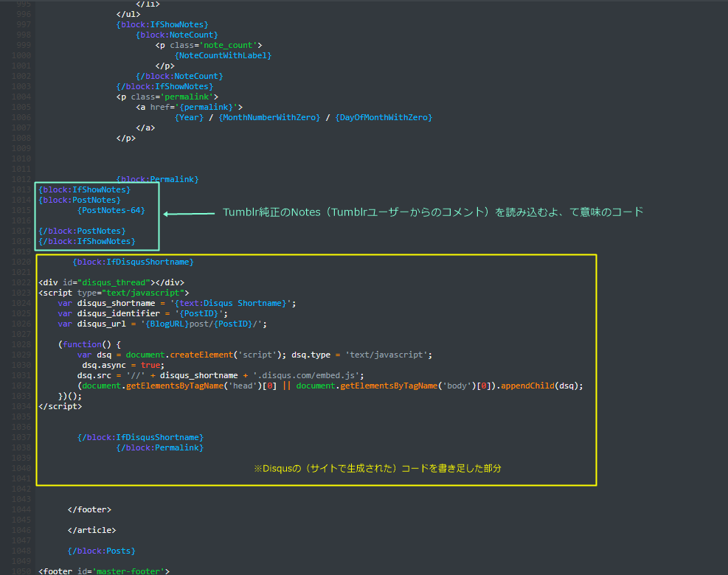Click the closing </script> tag
Screen dimensions: 728x575
pos(60,406)
